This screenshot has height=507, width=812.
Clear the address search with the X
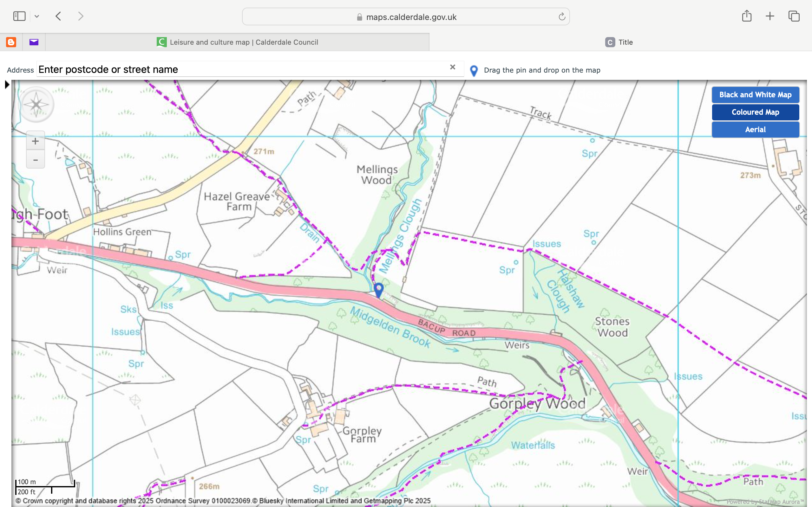tap(453, 67)
